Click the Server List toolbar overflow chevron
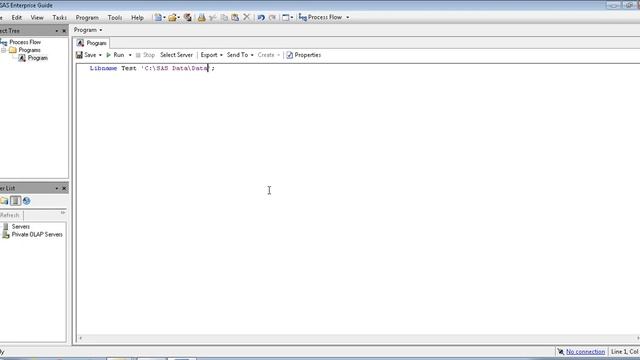The image size is (640, 360). pyautogui.click(x=63, y=213)
